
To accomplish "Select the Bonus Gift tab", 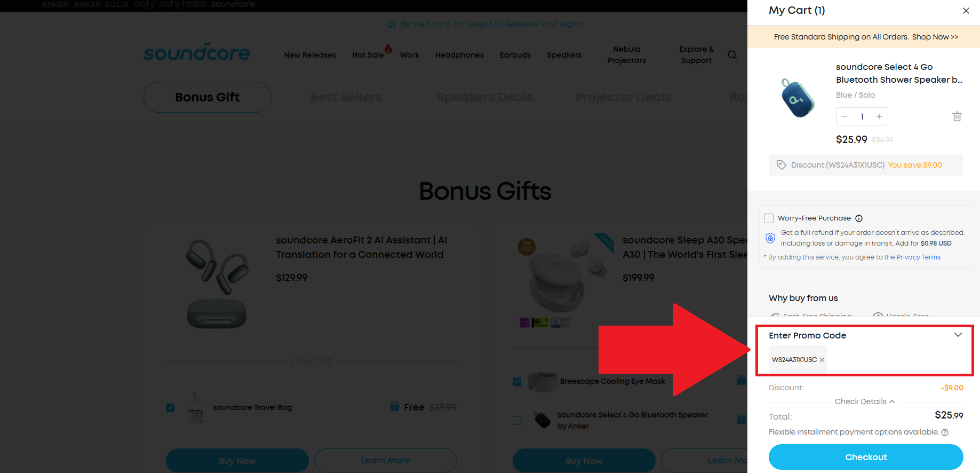I will pos(208,97).
